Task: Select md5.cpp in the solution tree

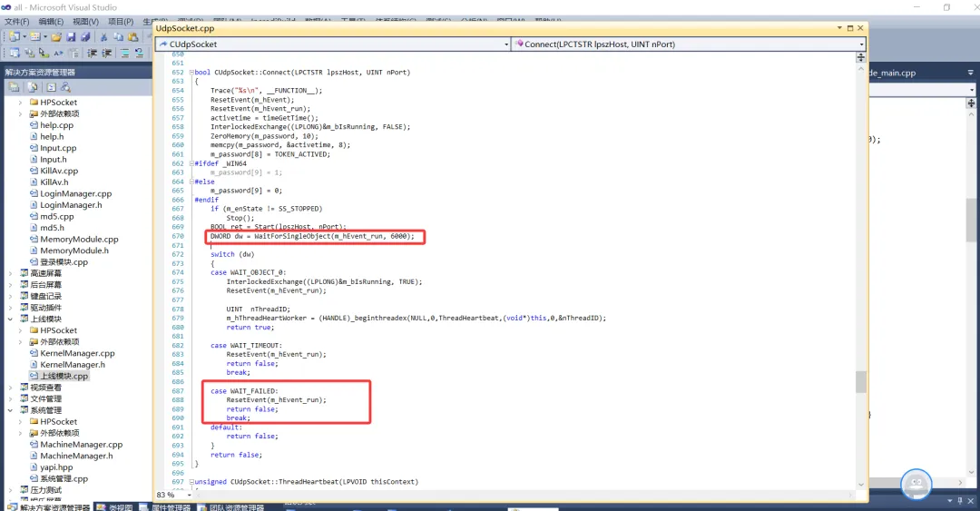Action: [57, 216]
